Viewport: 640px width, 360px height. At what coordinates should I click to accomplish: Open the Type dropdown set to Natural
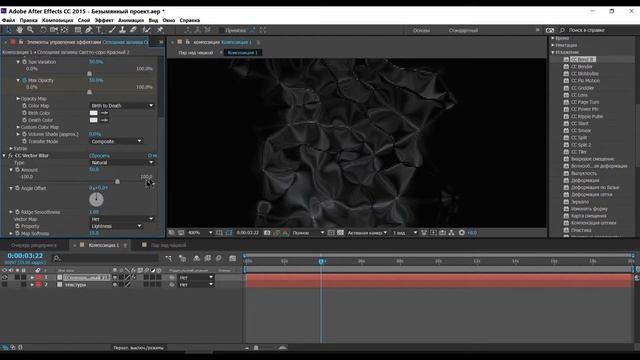tap(122, 162)
